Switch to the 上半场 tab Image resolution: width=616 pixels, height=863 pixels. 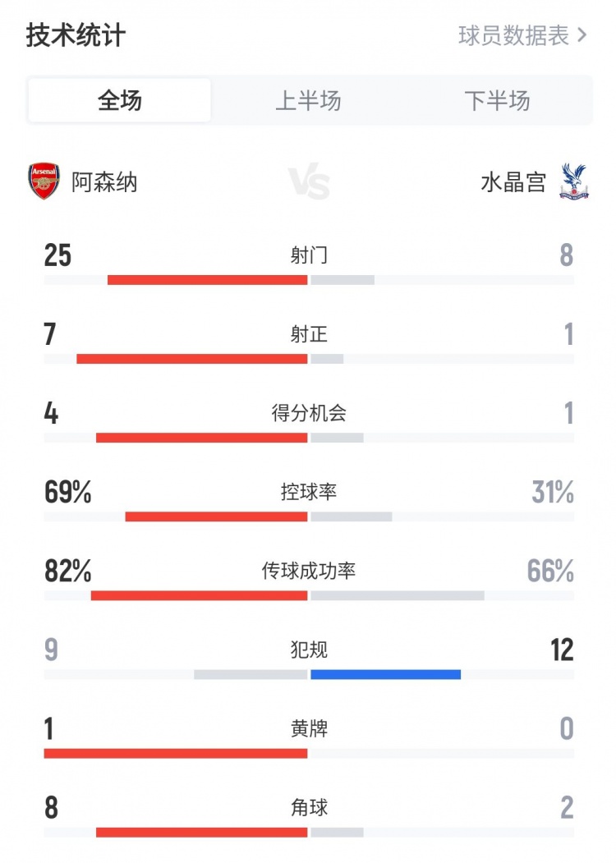click(308, 101)
